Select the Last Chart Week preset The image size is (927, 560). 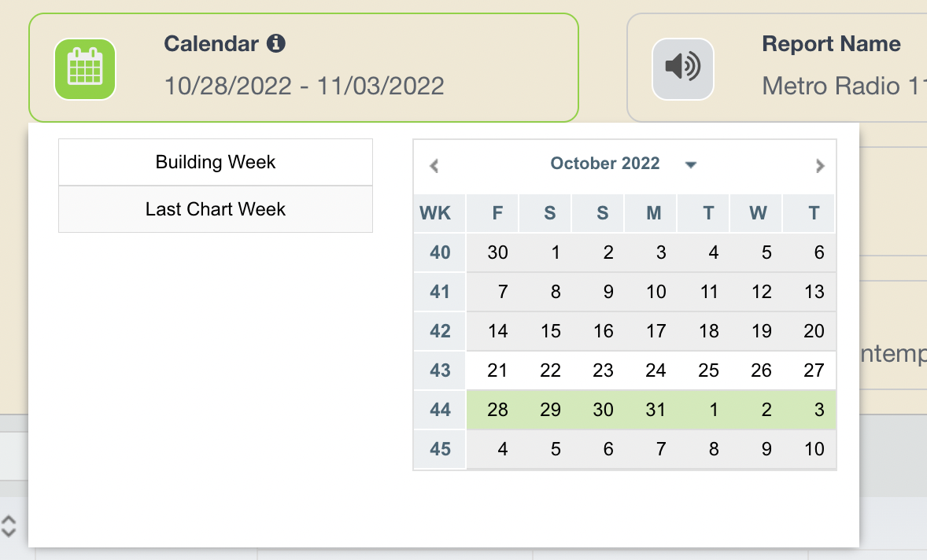(215, 209)
